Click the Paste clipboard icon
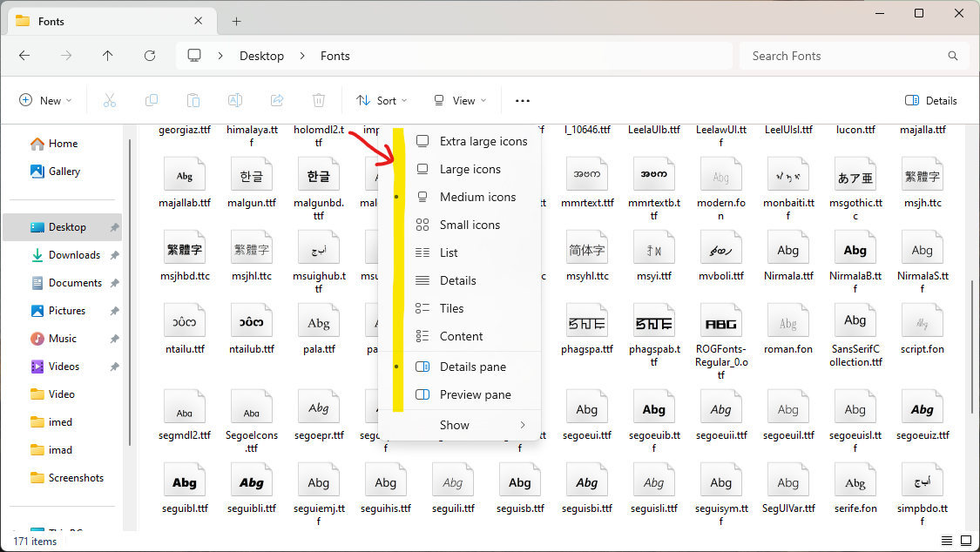 click(193, 100)
